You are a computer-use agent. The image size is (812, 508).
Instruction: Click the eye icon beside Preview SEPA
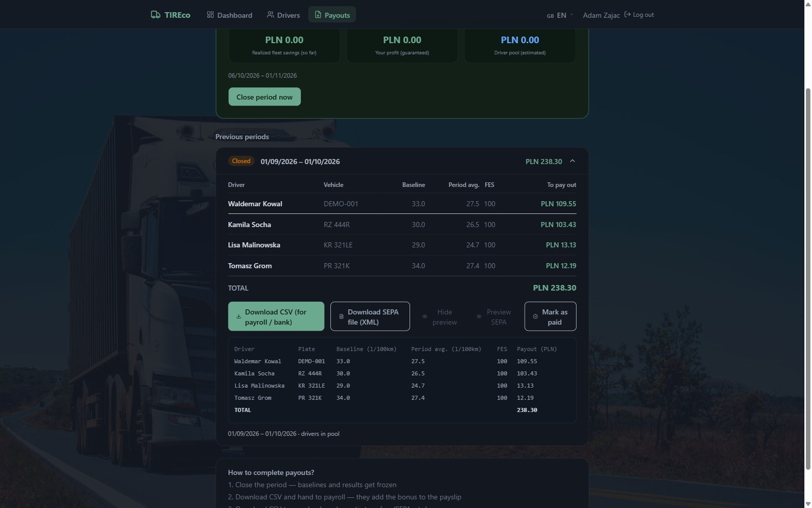pos(479,316)
